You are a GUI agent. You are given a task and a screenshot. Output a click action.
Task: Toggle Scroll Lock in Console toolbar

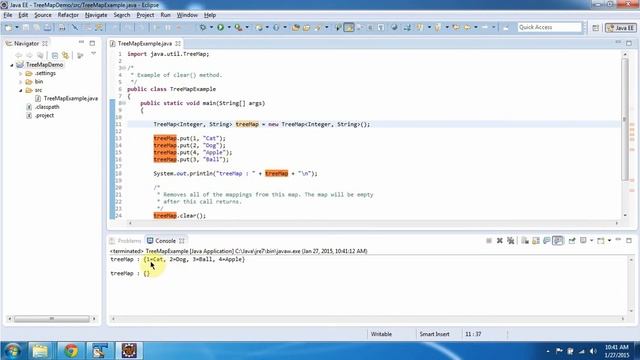point(536,241)
